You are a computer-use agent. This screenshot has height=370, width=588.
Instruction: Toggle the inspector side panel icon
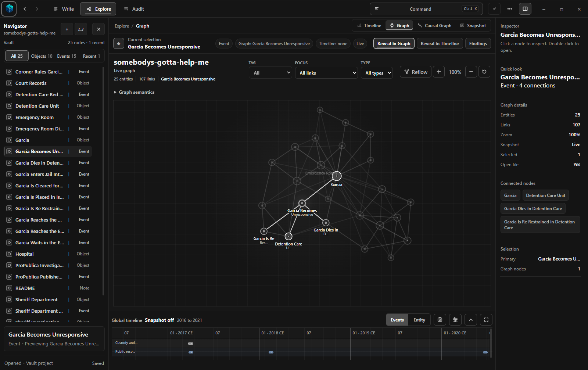coord(525,9)
